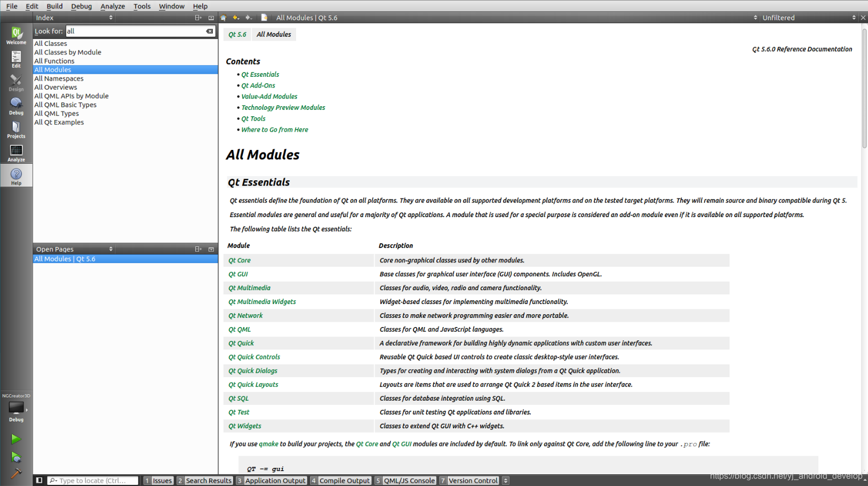868x486 pixels.
Task: Open the Index panel type dropdown
Action: tap(74, 18)
